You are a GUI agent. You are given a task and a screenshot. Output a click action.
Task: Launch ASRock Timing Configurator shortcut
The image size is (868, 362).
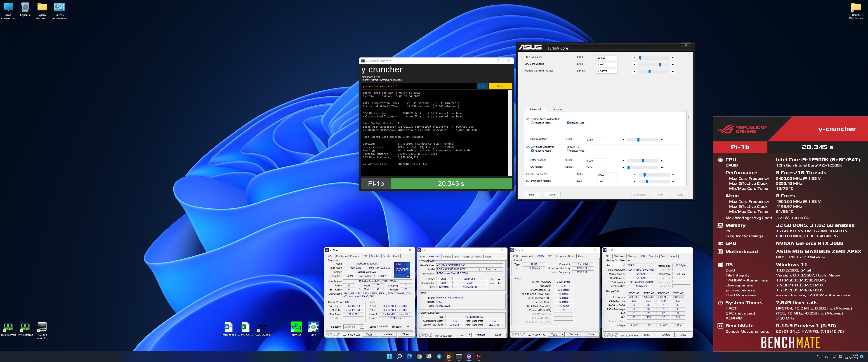pyautogui.click(x=42, y=331)
